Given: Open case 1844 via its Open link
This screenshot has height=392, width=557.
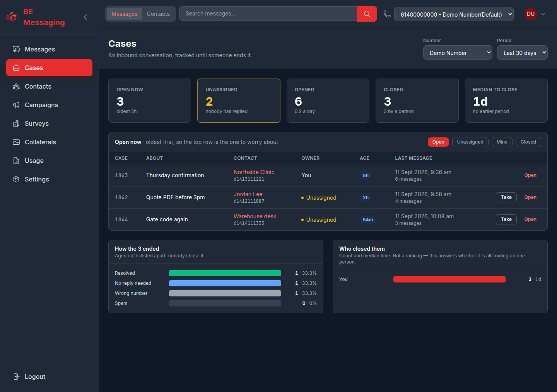Looking at the screenshot, I should coord(530,219).
